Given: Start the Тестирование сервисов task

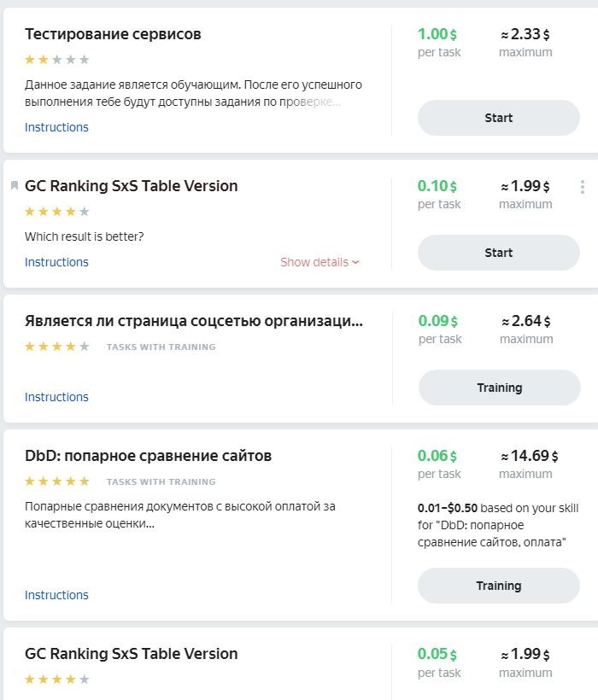Looking at the screenshot, I should tap(498, 118).
